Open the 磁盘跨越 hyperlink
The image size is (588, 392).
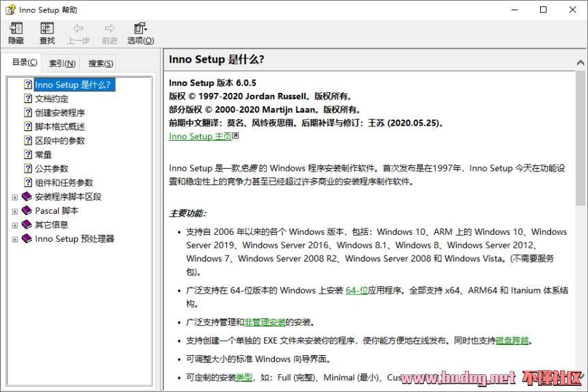coord(512,340)
